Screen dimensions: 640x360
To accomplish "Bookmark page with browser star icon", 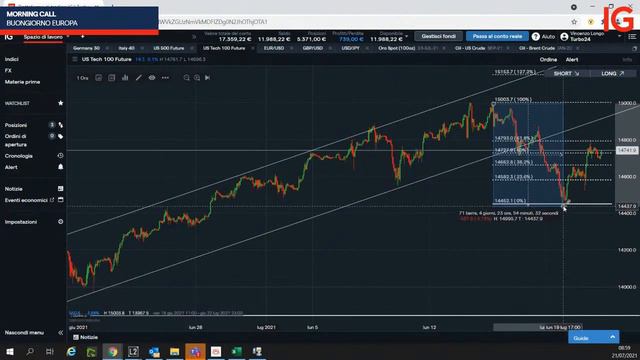I will pos(574,22).
